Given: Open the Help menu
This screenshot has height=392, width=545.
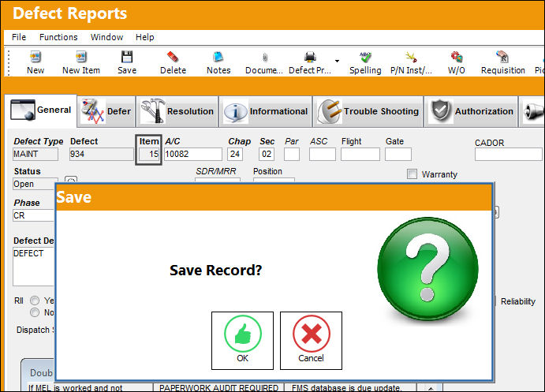Looking at the screenshot, I should (144, 37).
